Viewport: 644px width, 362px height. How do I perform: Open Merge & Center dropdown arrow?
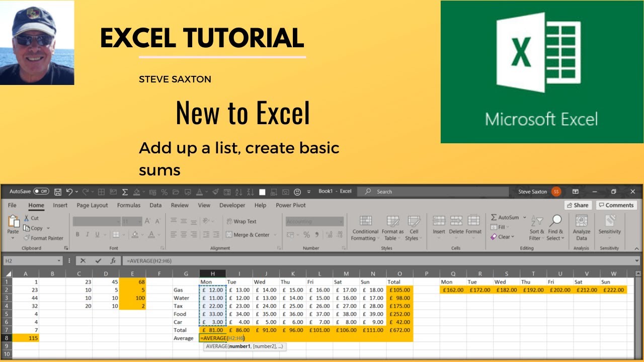(275, 235)
